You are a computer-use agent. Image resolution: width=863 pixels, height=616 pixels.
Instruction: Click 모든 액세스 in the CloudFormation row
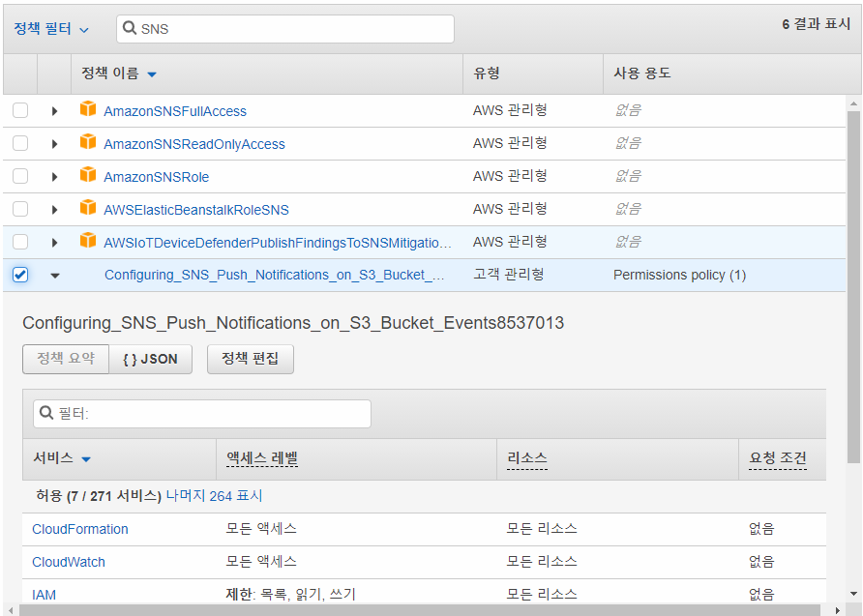(x=261, y=529)
